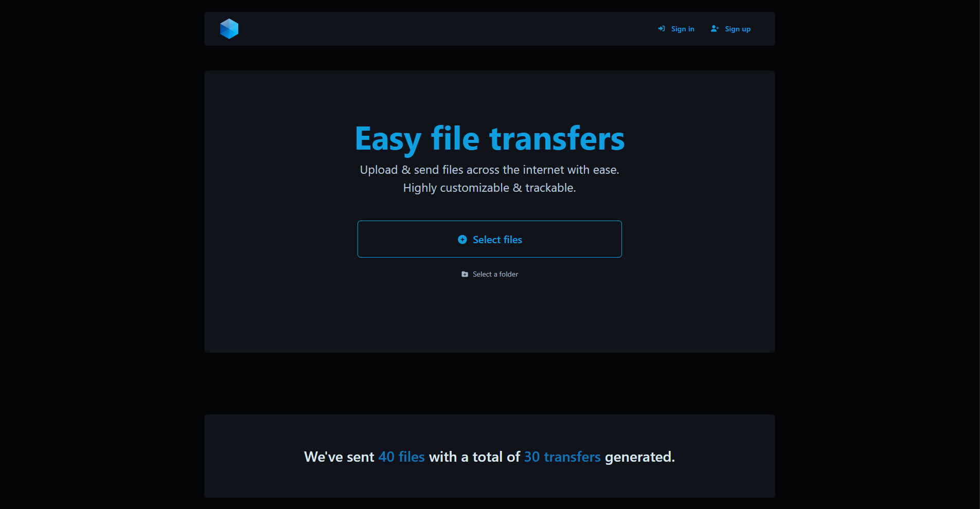Open the Sign in link
The height and width of the screenshot is (509, 980).
coord(682,29)
